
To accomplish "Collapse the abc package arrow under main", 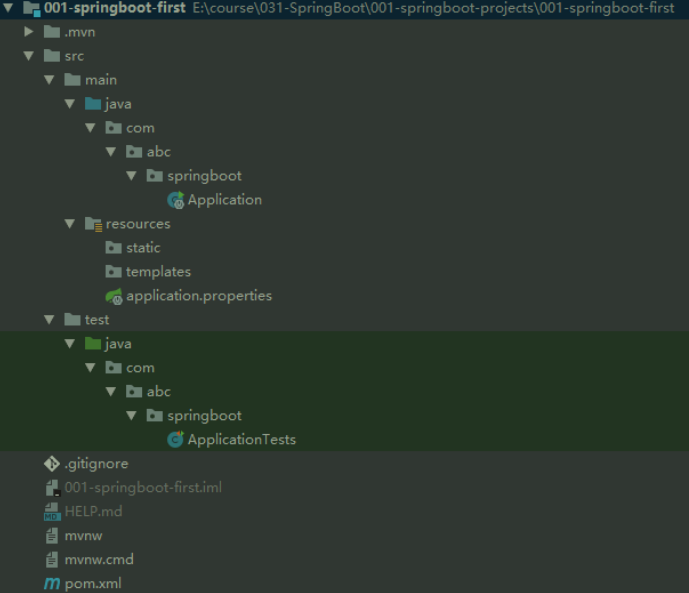I will pyautogui.click(x=111, y=152).
